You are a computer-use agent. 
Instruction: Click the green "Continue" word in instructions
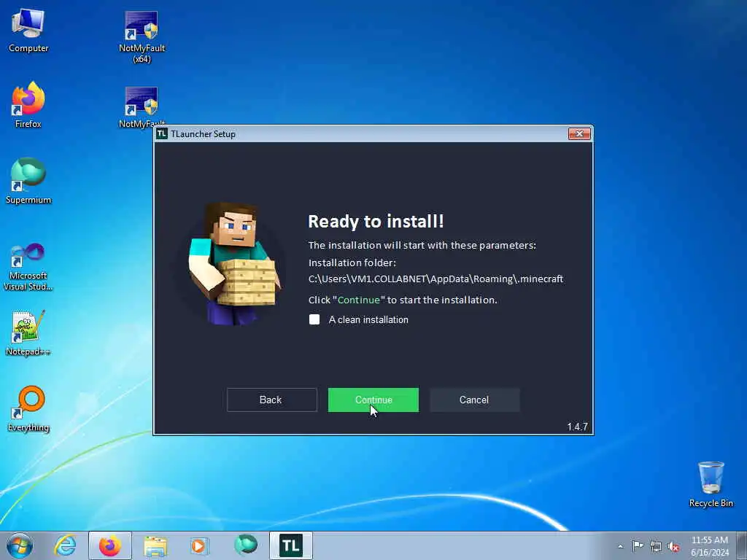359,300
